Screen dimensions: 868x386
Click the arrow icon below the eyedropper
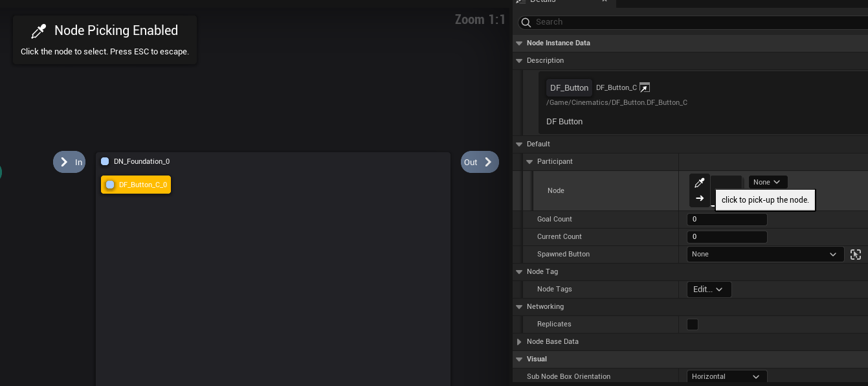pyautogui.click(x=699, y=198)
